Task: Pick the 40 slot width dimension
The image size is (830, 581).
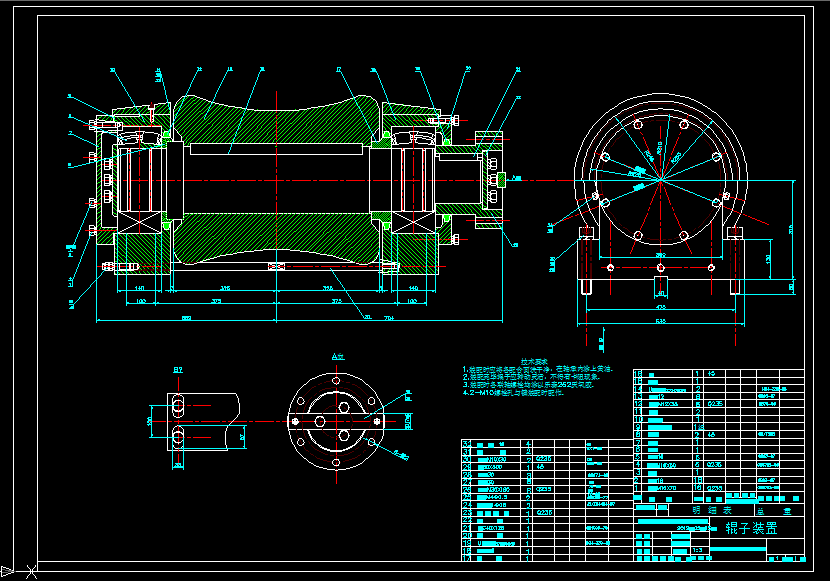Action: pos(661,293)
